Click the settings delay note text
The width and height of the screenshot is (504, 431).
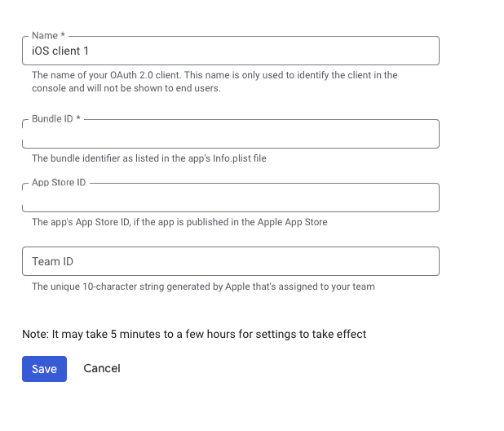(194, 334)
